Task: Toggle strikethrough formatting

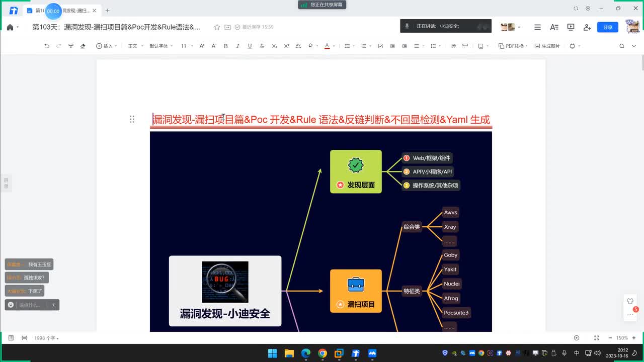Action: [x=262, y=46]
